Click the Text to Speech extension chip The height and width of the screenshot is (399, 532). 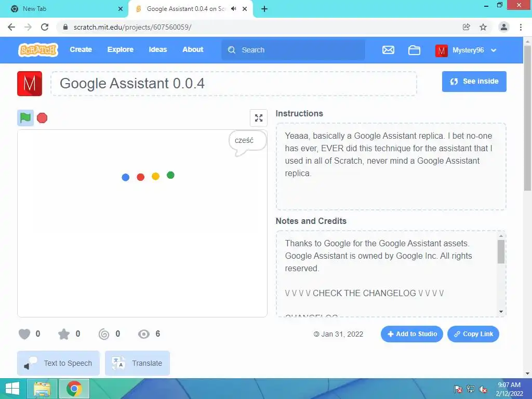tap(58, 363)
